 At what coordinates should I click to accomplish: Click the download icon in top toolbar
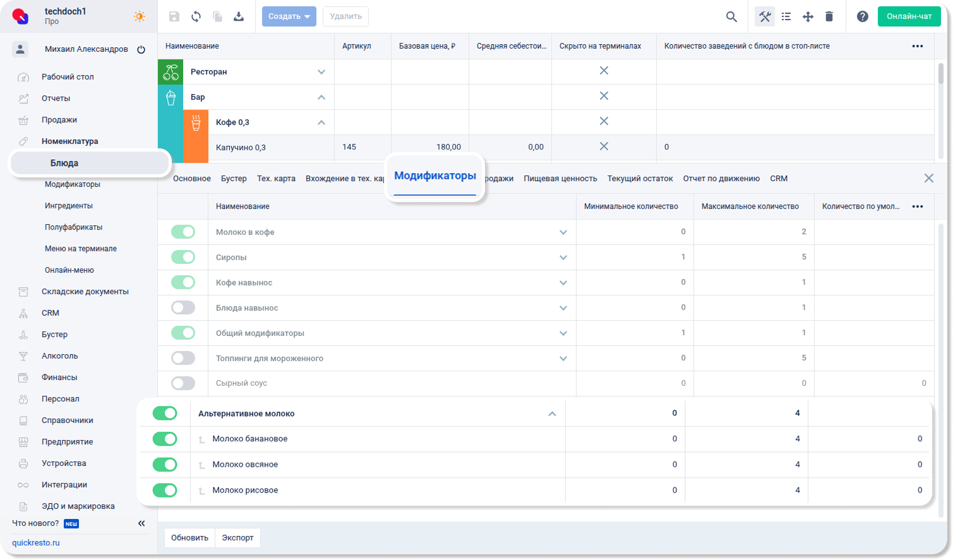pos(239,16)
